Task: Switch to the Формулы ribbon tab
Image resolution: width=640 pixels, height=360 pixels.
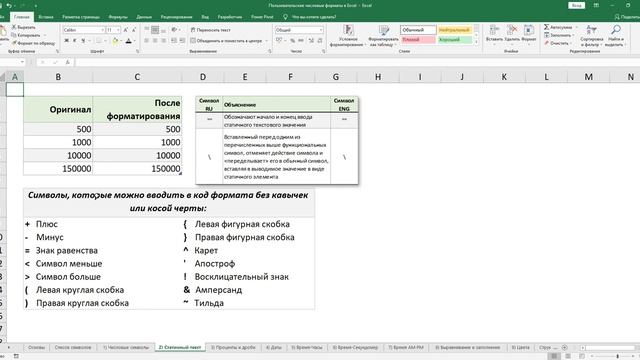Action: point(118,17)
